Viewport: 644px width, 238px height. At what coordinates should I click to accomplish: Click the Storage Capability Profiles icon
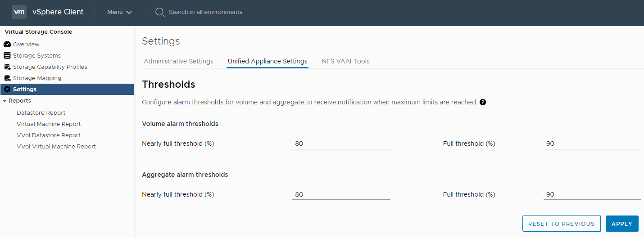7,67
